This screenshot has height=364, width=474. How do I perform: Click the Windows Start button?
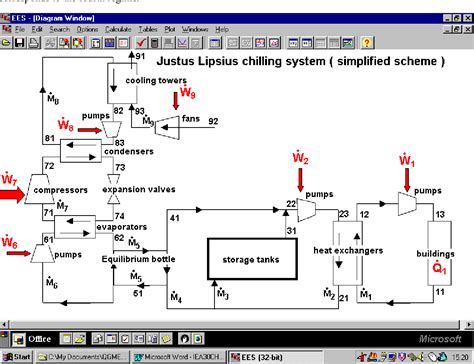click(x=17, y=357)
